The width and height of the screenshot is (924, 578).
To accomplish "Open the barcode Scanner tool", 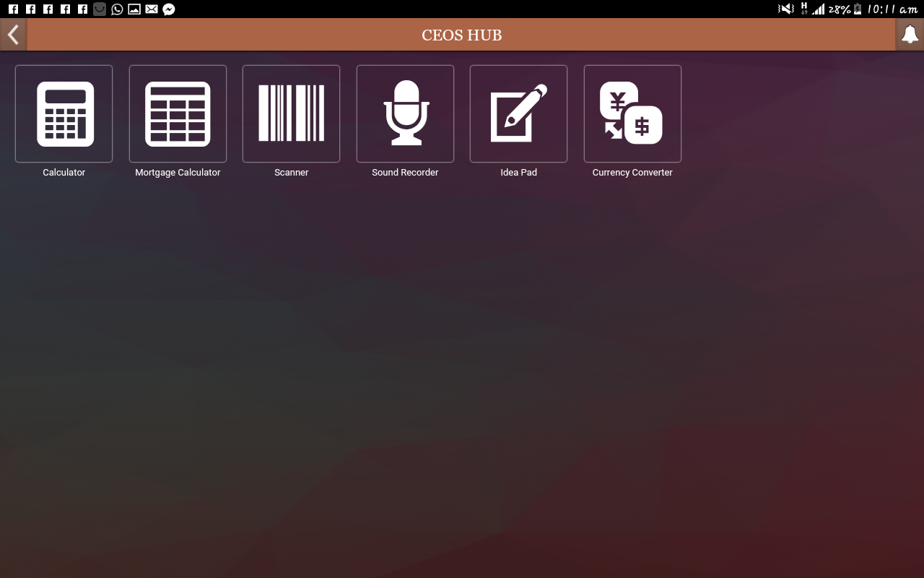I will pos(291,113).
